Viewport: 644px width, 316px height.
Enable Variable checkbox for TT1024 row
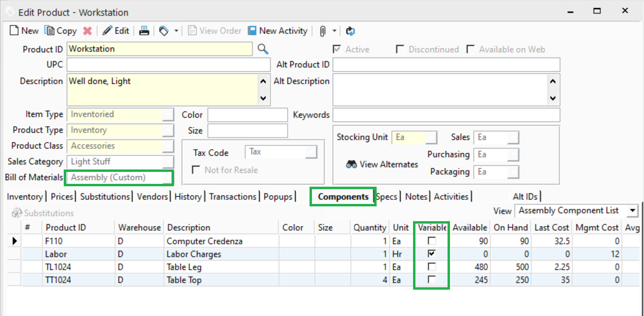tap(432, 280)
